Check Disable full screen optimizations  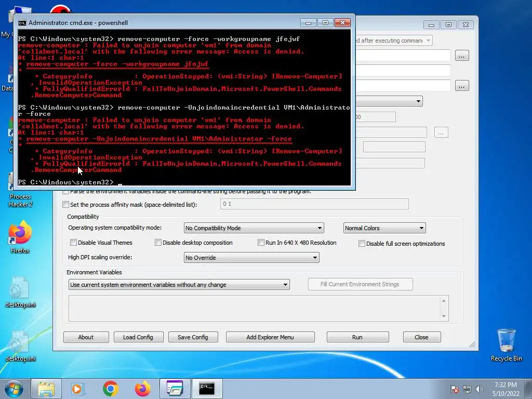(x=362, y=244)
